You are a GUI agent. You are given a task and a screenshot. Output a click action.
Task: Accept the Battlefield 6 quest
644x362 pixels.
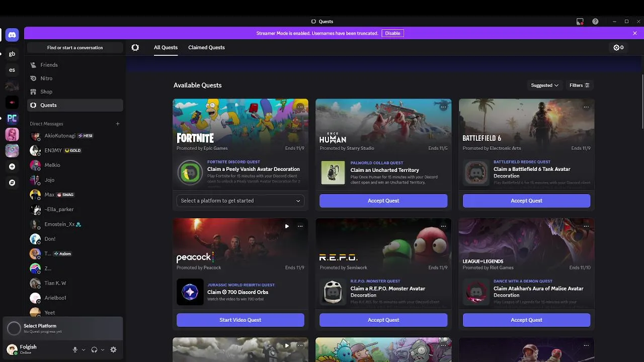tap(526, 201)
